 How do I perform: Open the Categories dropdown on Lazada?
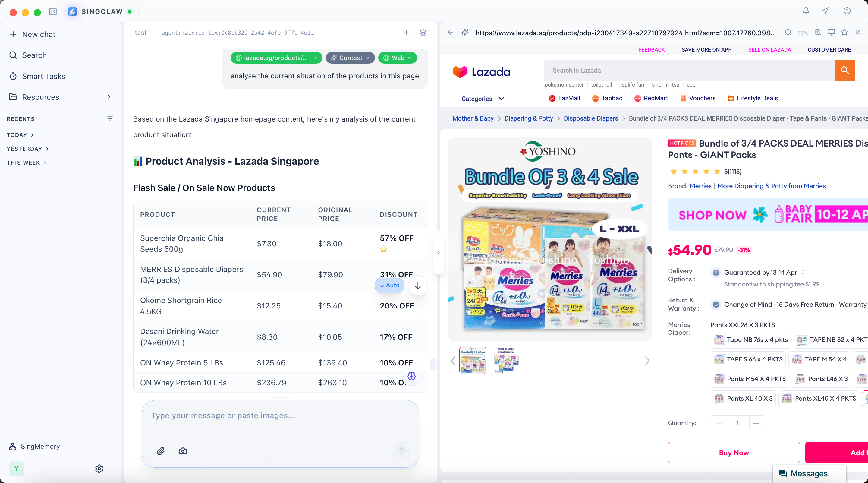[x=482, y=99]
